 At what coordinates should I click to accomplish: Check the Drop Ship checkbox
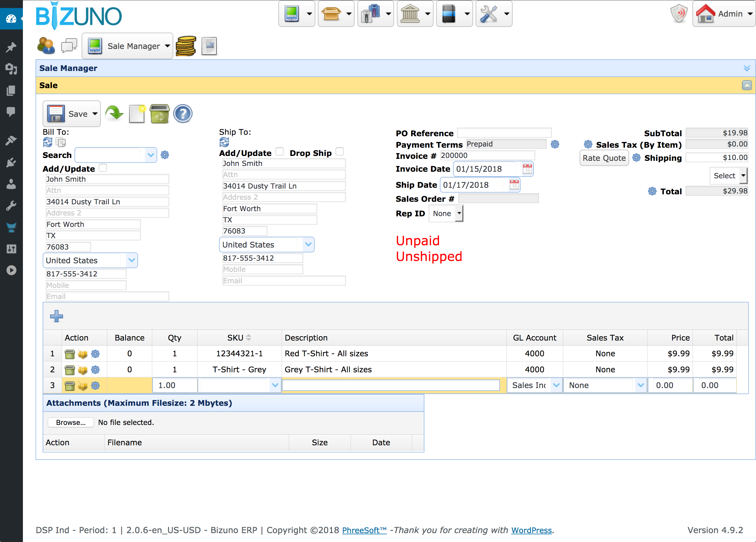339,152
